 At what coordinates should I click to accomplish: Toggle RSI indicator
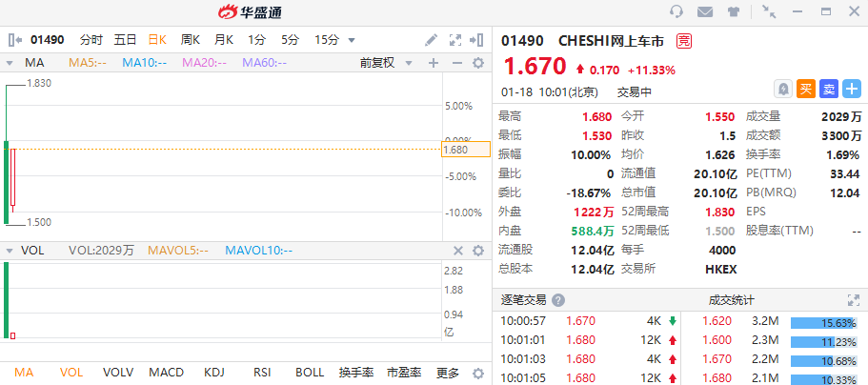coord(262,373)
